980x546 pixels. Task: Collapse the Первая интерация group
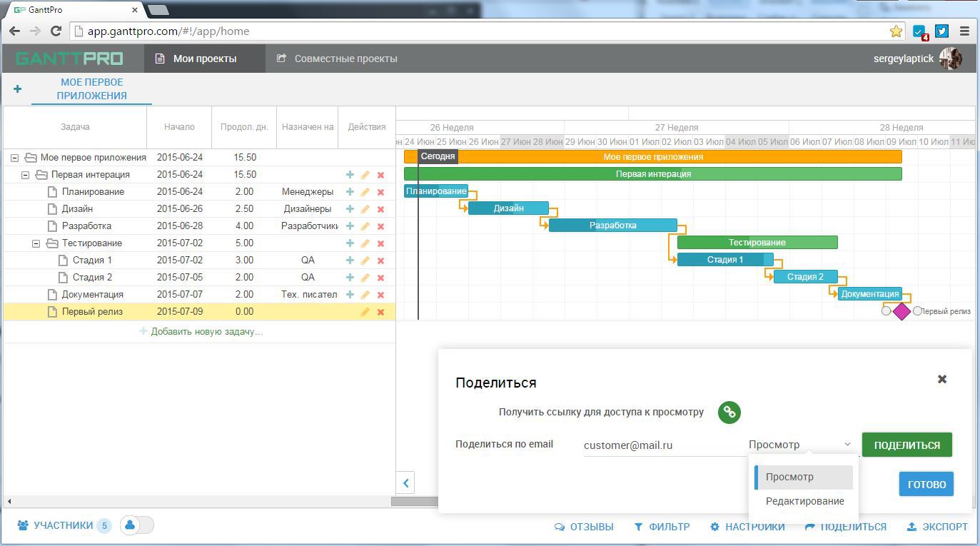(25, 175)
